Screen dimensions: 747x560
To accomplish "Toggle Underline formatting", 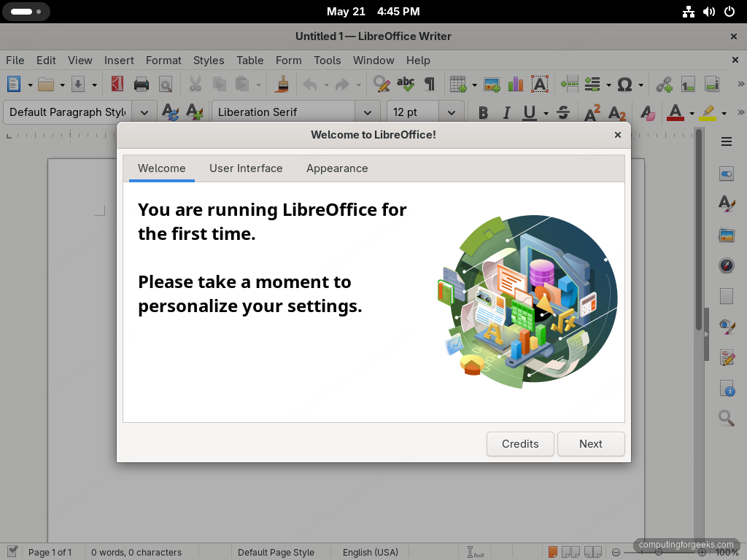I will point(530,113).
